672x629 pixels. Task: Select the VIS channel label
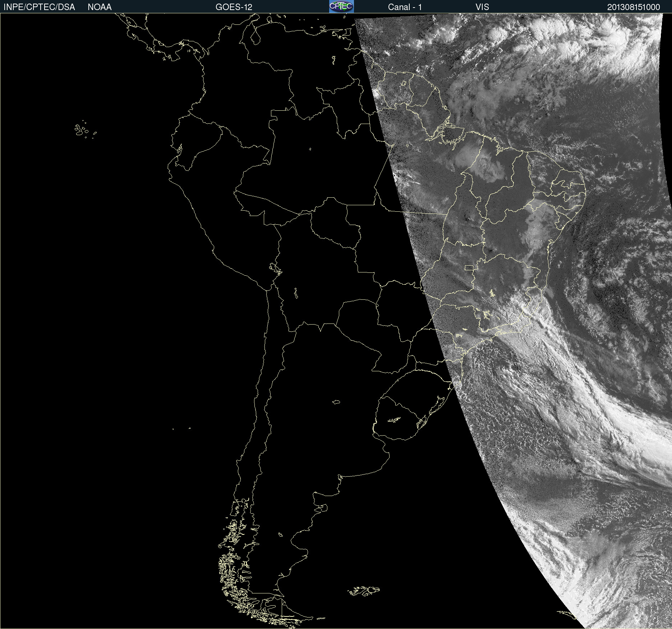482,7
